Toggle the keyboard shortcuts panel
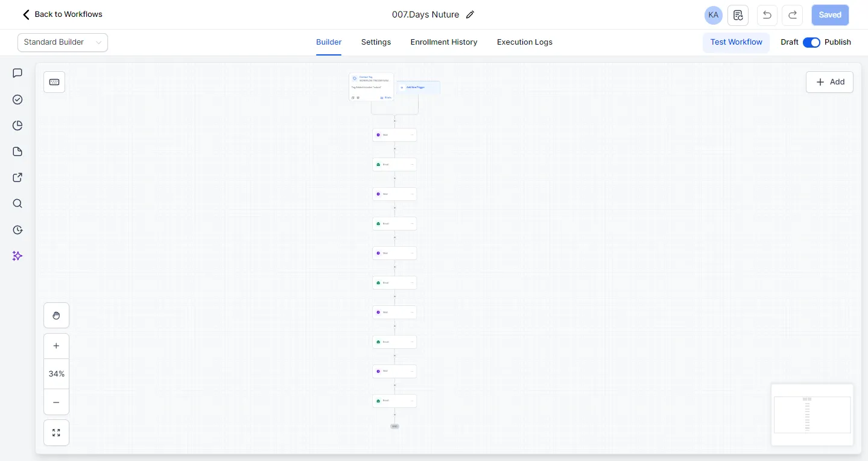The height and width of the screenshot is (461, 868). (x=54, y=81)
